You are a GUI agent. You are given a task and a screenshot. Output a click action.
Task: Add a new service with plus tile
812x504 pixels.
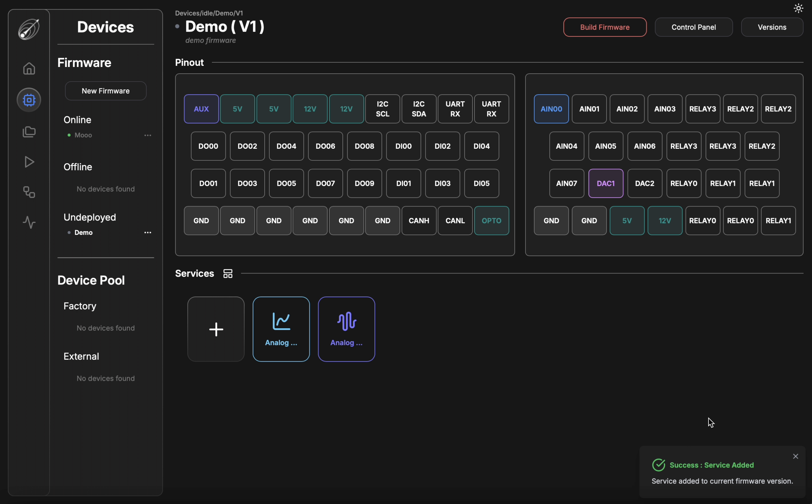point(216,329)
